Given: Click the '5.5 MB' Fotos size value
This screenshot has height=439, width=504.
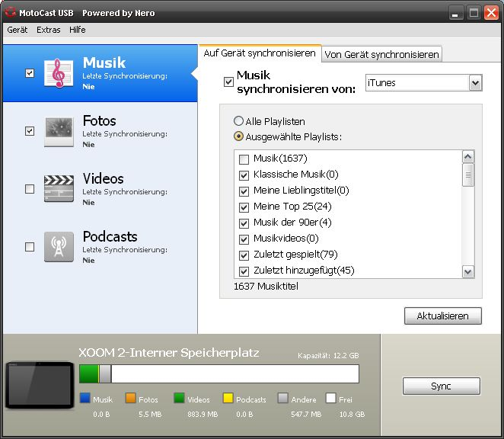Looking at the screenshot, I should [150, 414].
